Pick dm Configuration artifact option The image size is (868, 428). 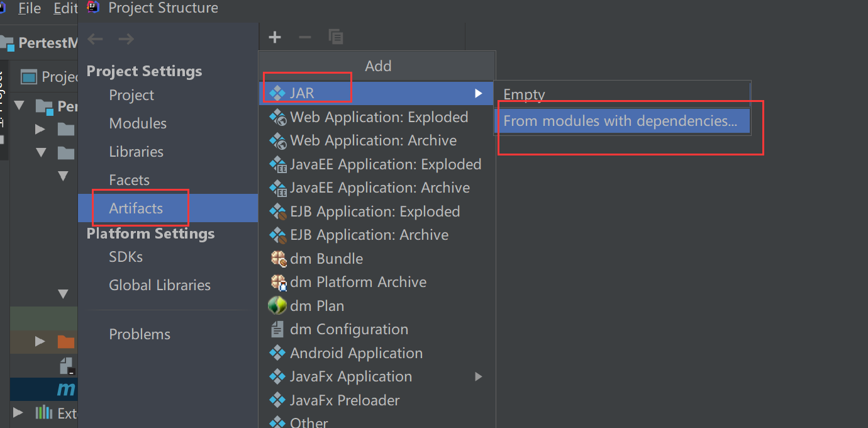click(x=348, y=329)
